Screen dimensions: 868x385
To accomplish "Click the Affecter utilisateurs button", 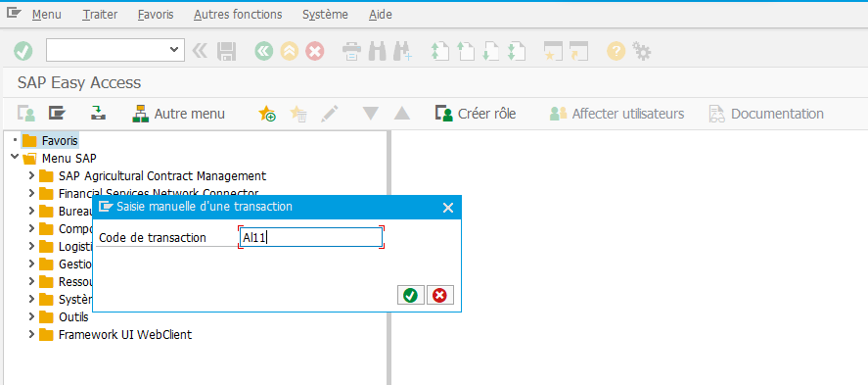I will point(617,114).
